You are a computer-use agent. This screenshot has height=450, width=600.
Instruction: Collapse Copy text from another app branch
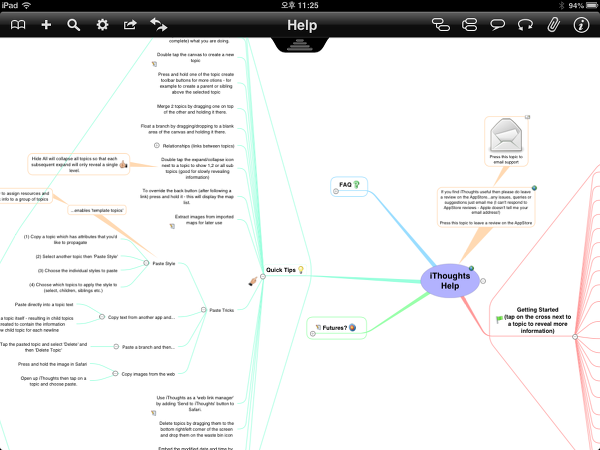102,317
